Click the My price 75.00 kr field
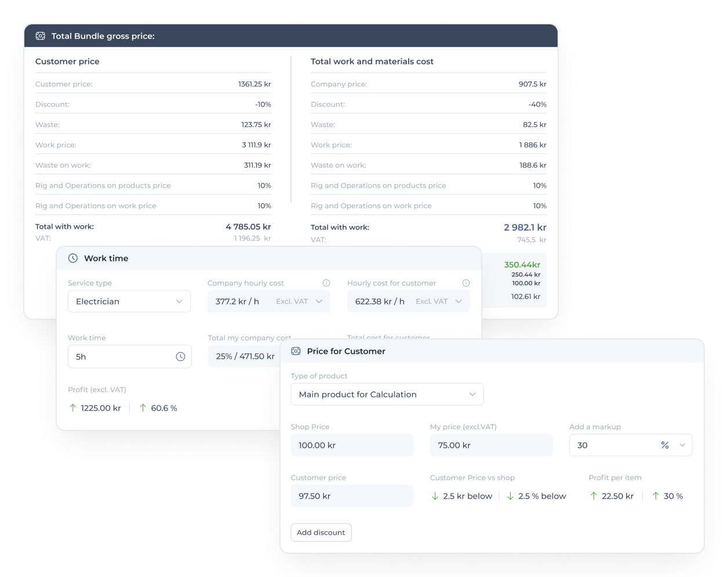The image size is (728, 577). (492, 445)
